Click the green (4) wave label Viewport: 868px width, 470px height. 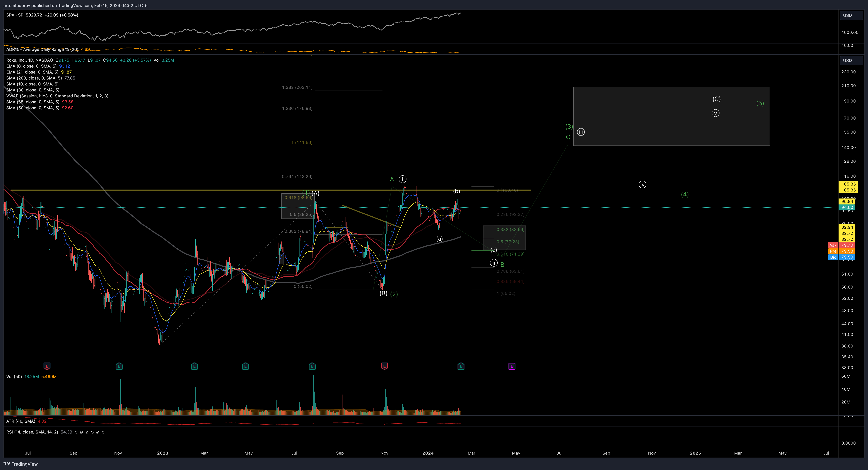tap(685, 194)
